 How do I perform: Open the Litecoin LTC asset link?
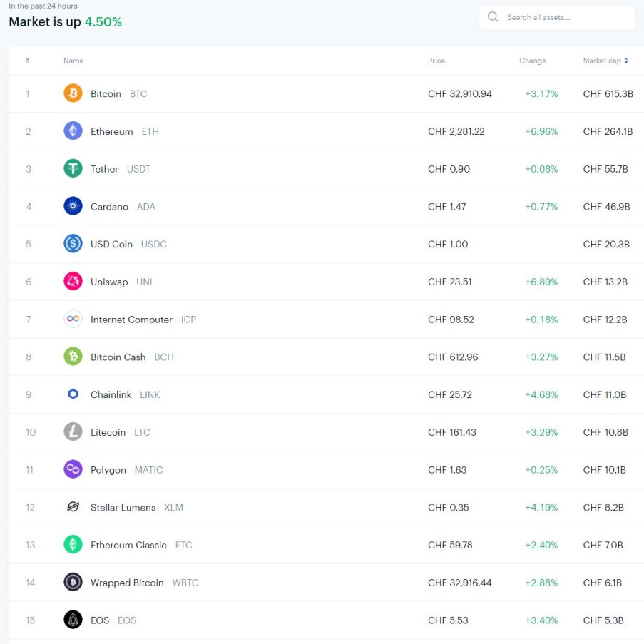121,432
